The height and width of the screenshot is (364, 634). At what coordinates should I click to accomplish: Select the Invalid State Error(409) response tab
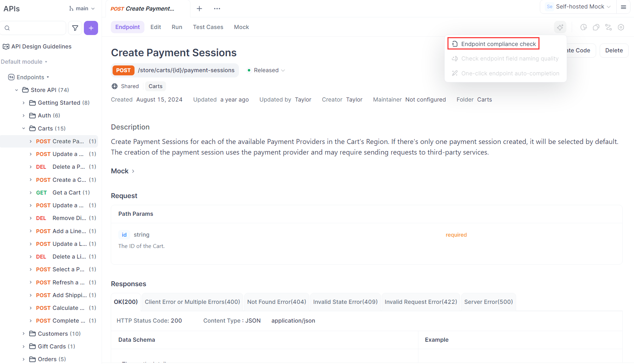(x=345, y=302)
